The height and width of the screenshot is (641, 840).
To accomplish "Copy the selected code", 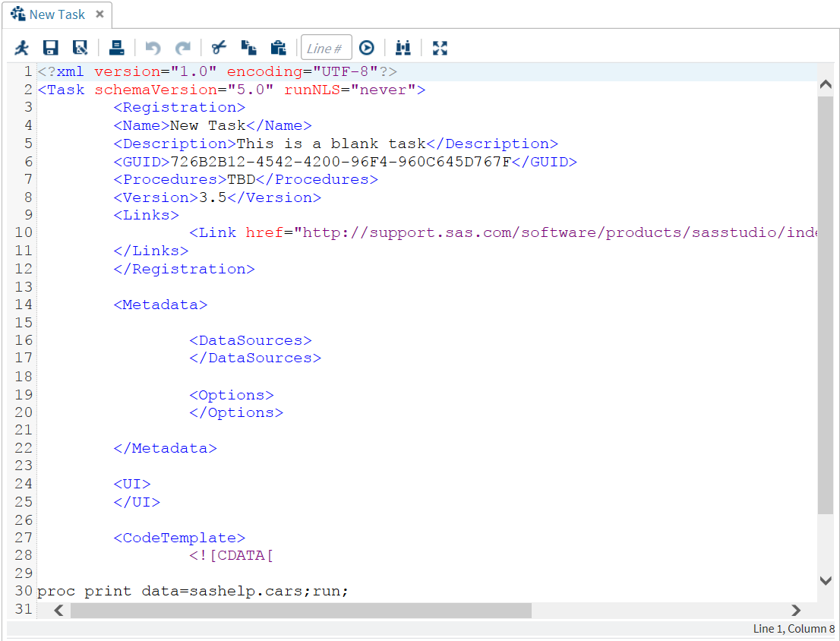I will tap(248, 48).
